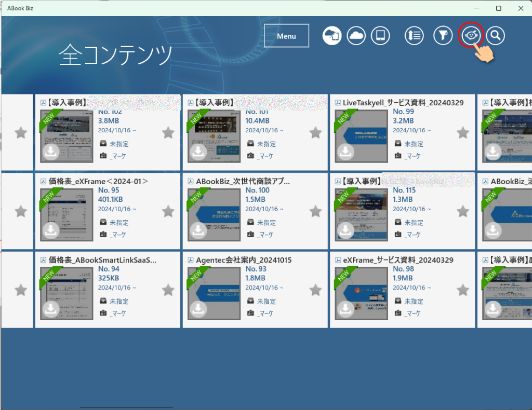This screenshot has width=532, height=410.
Task: Favorite star for content No. 115
Action: 463,211
